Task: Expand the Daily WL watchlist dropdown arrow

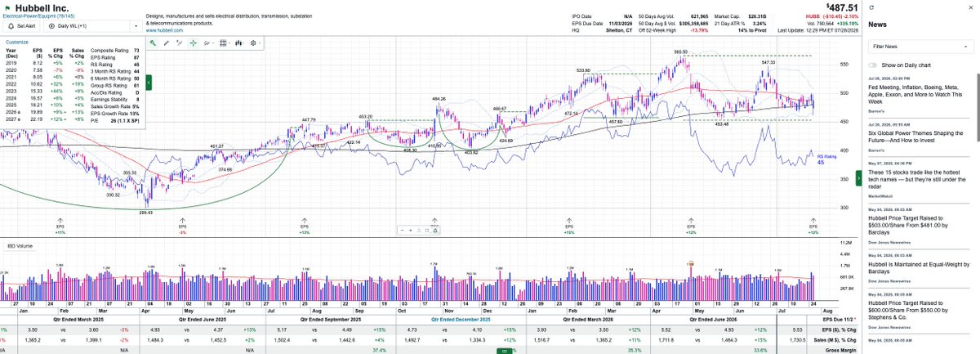Action: pos(136,25)
